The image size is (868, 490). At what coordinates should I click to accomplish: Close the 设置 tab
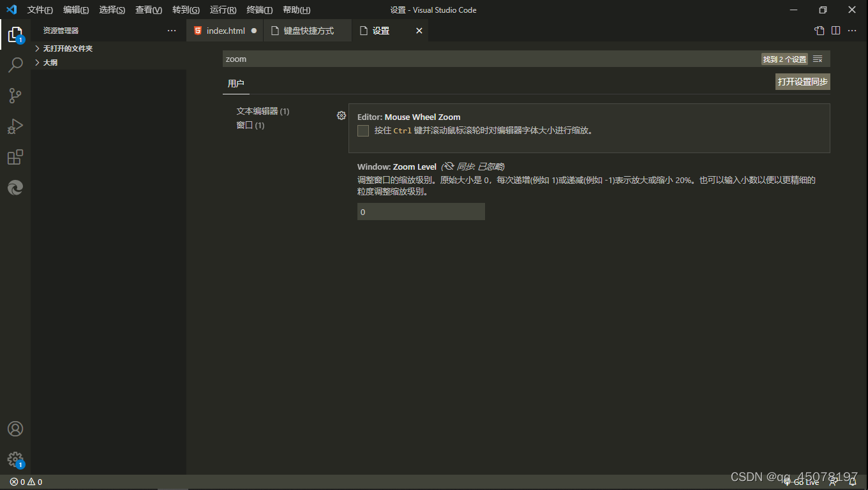(x=419, y=31)
